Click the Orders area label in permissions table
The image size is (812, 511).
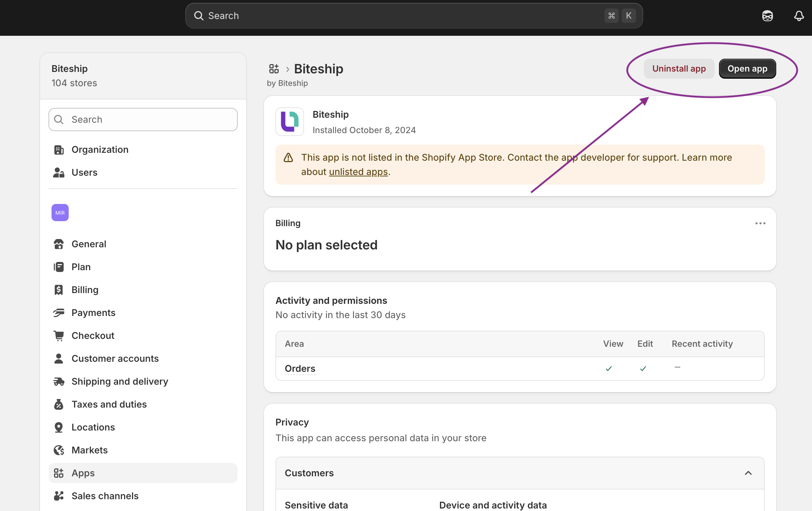click(x=300, y=369)
